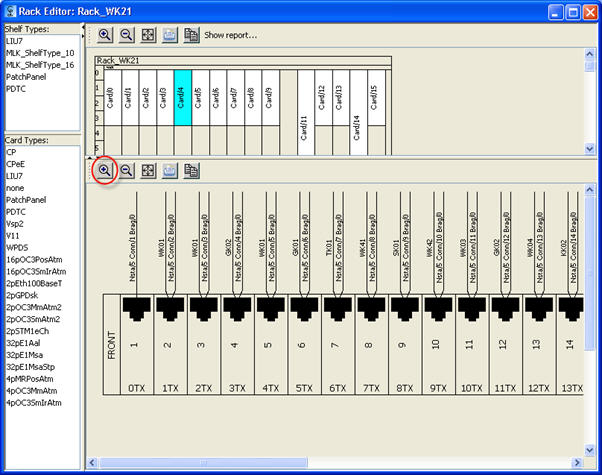Screen dimensions: 602x475
Task: Select CP card type
Action: point(11,152)
